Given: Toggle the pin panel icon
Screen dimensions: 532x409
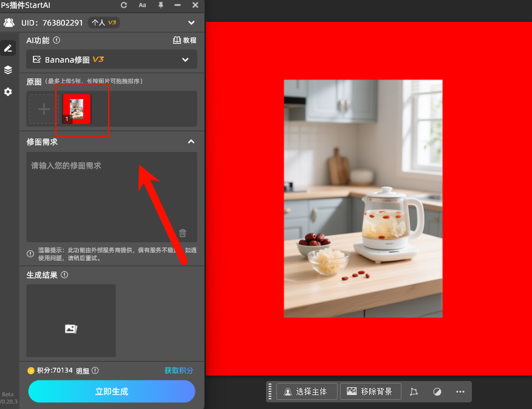Looking at the screenshot, I should 160,5.
